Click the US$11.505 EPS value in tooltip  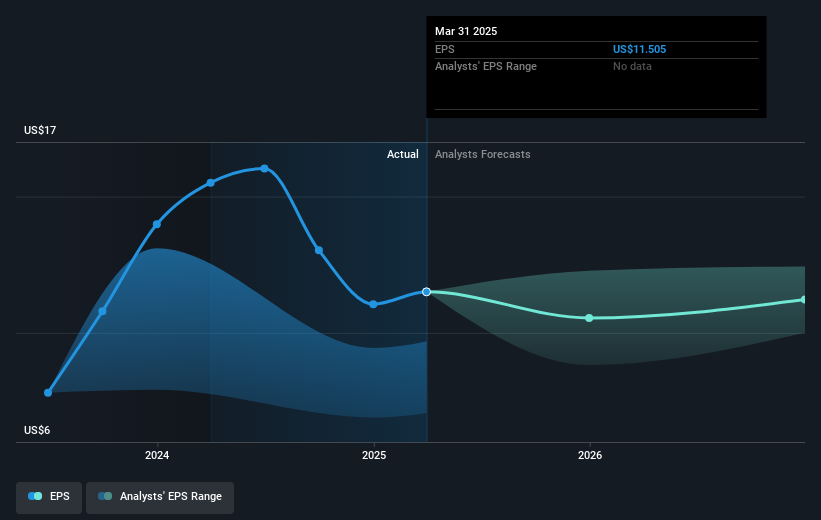pyautogui.click(x=639, y=49)
